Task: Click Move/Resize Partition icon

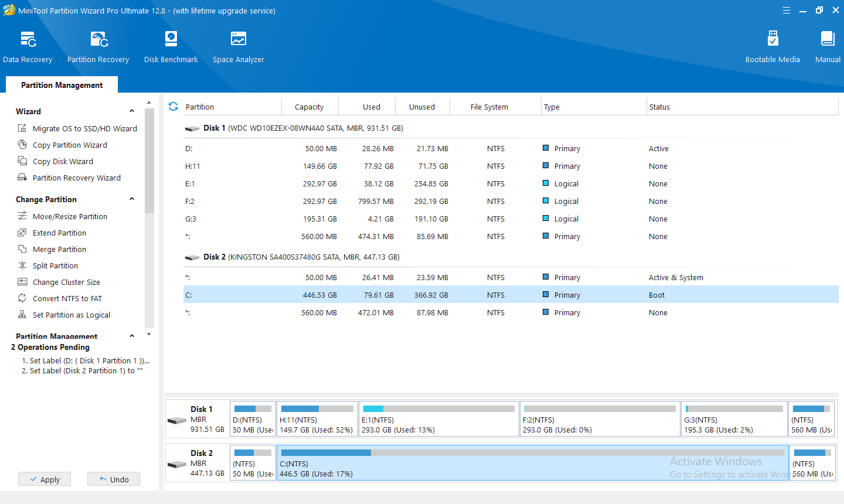Action: point(22,216)
